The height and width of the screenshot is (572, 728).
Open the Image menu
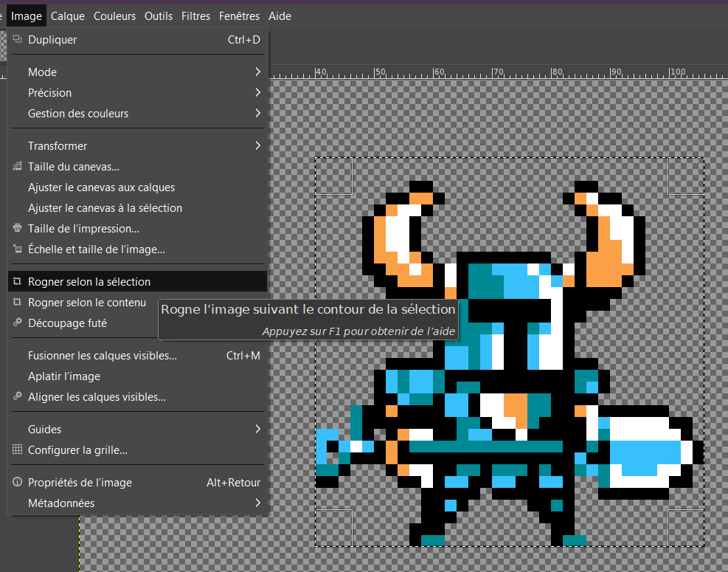[x=27, y=16]
